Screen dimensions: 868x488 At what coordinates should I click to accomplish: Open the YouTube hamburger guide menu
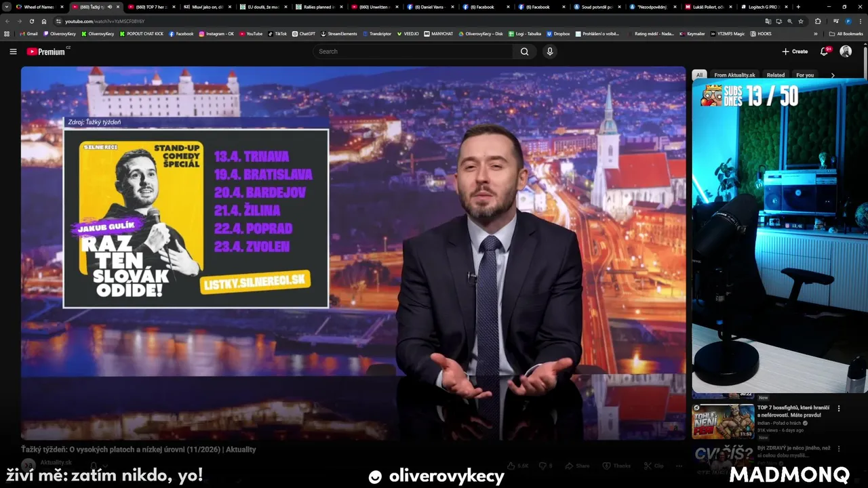point(13,52)
